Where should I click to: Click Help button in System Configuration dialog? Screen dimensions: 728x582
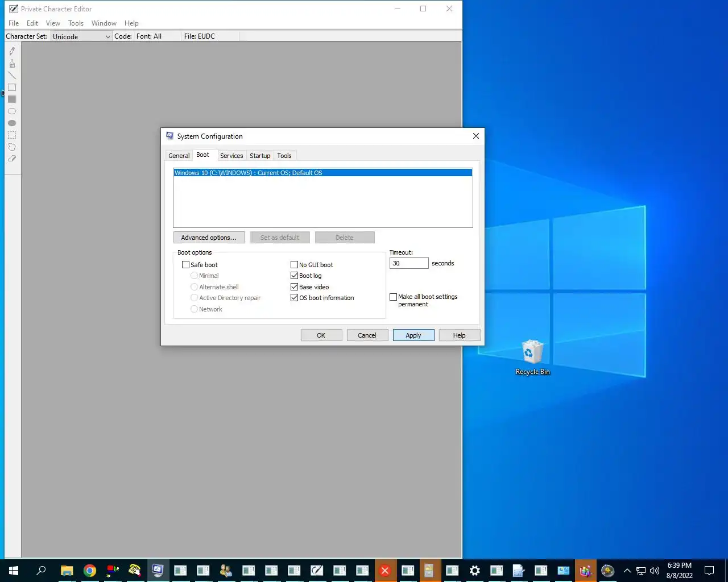pos(460,335)
